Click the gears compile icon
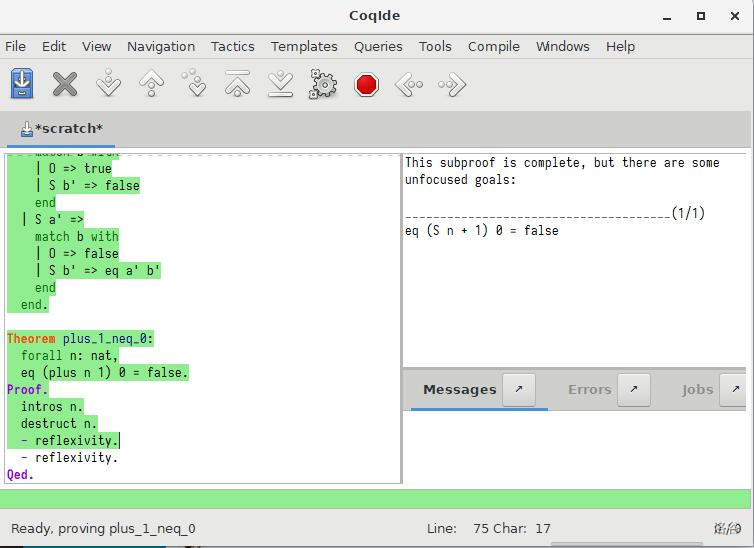The image size is (754, 548). coord(323,85)
